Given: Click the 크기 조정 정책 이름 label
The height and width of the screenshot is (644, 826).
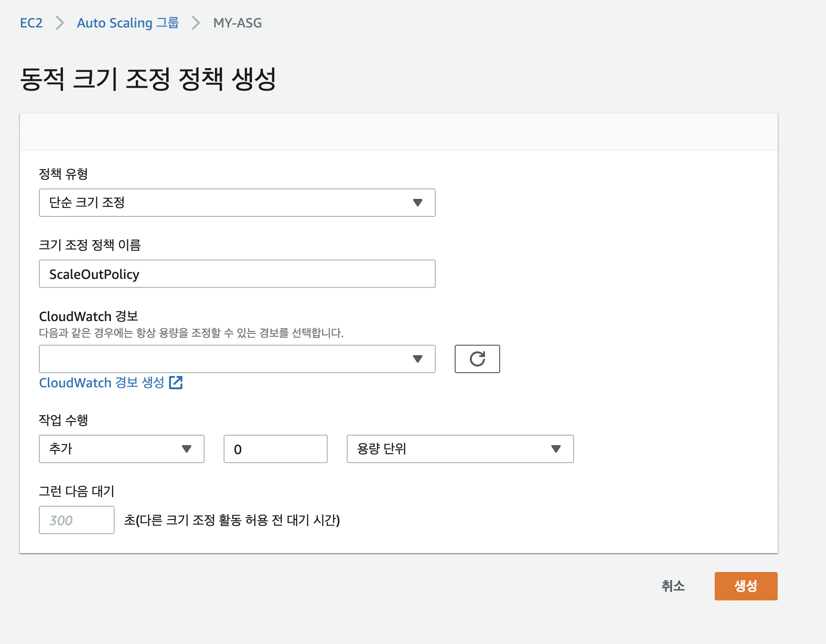Looking at the screenshot, I should pyautogui.click(x=90, y=245).
